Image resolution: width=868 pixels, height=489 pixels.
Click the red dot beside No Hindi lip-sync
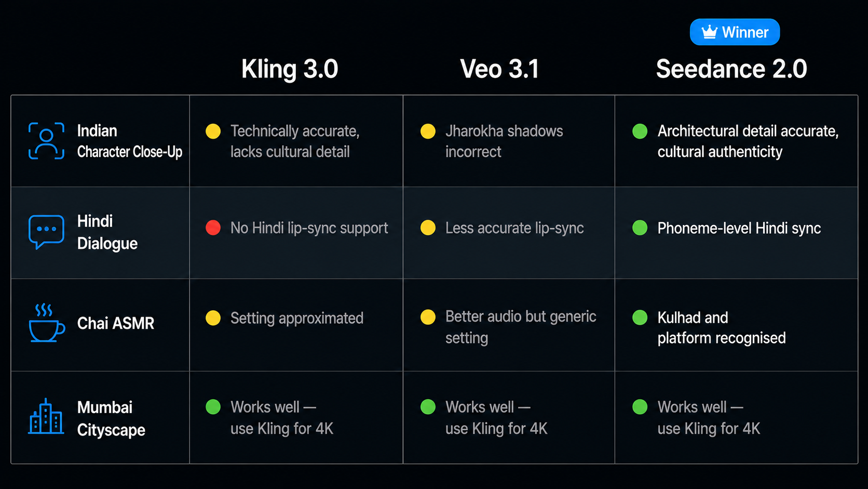pos(213,228)
